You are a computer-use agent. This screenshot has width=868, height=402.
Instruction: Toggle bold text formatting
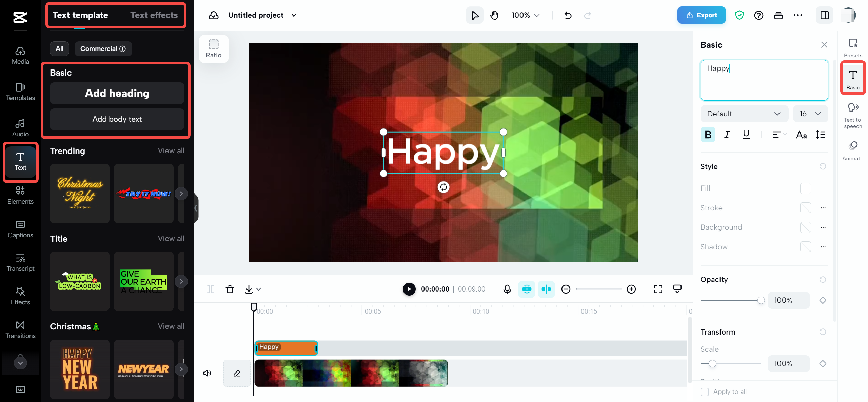(708, 135)
